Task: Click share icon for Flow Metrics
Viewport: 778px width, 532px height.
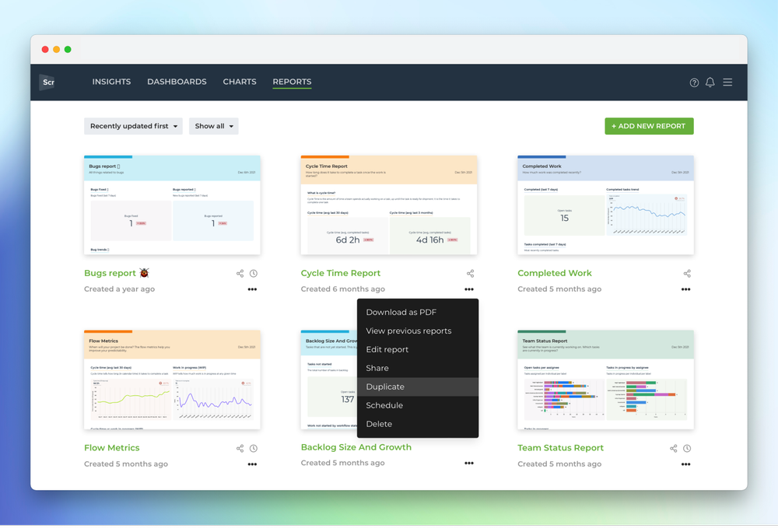Action: tap(240, 449)
